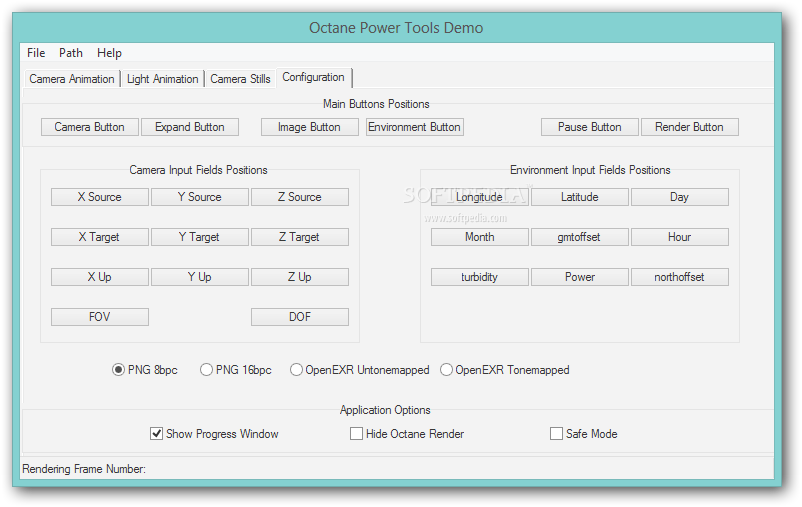The image size is (802, 507).
Task: Select the Configuration tab
Action: [x=314, y=77]
